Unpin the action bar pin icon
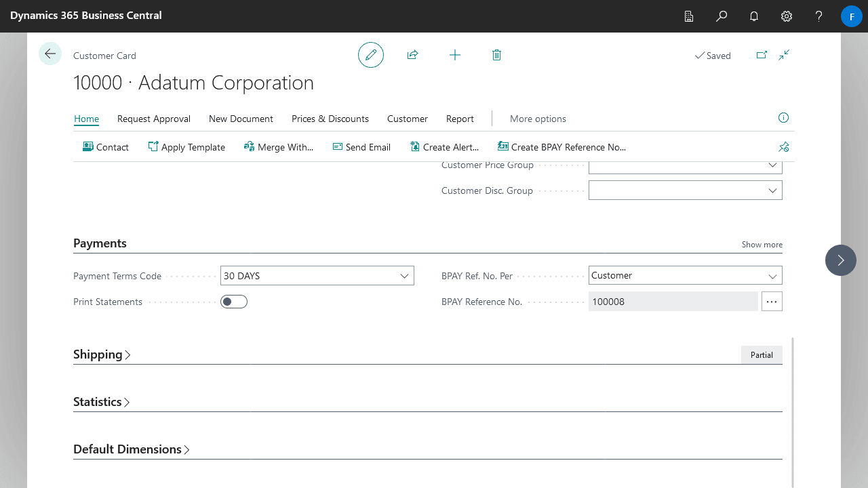Viewport: 868px width, 488px height. point(784,146)
